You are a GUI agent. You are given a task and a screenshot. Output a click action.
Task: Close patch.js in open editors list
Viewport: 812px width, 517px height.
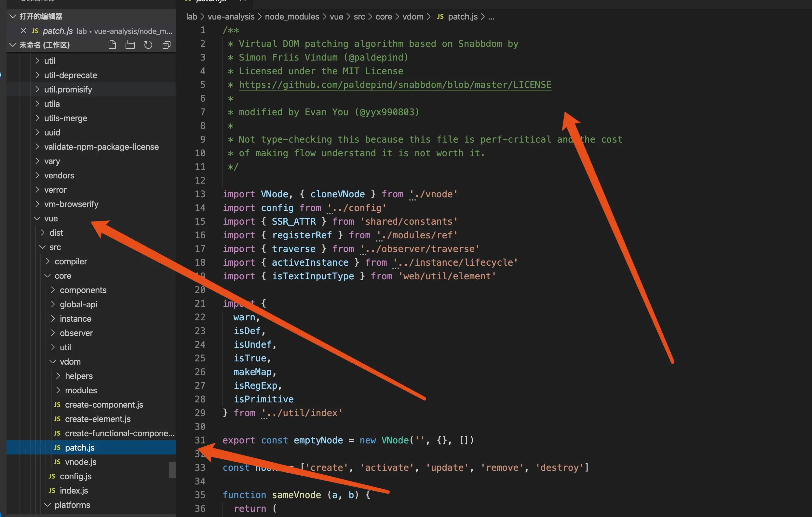tap(23, 31)
